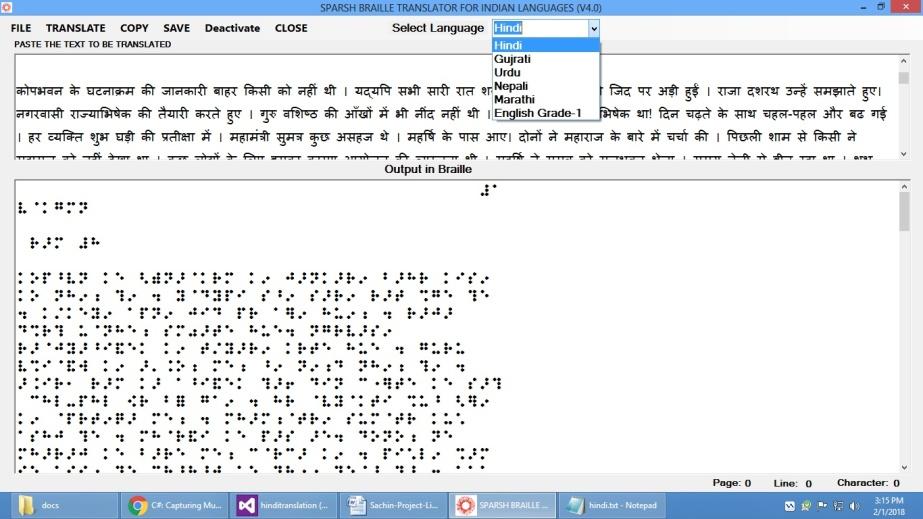Choose Nepali in the language list
923x519 pixels.
(546, 86)
